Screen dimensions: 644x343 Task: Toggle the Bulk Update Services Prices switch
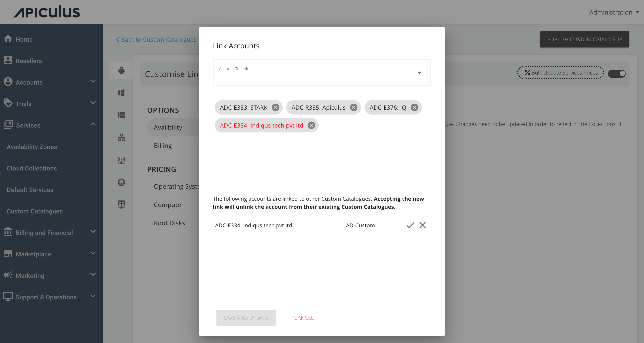click(617, 73)
